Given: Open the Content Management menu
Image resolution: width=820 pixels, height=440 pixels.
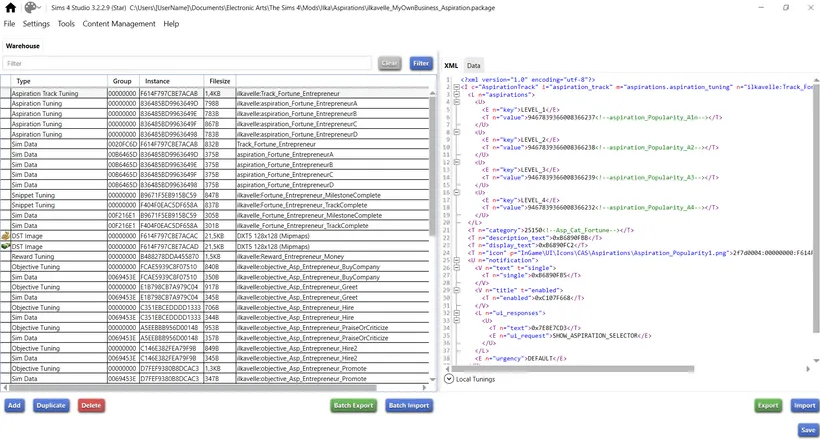Looking at the screenshot, I should (119, 24).
